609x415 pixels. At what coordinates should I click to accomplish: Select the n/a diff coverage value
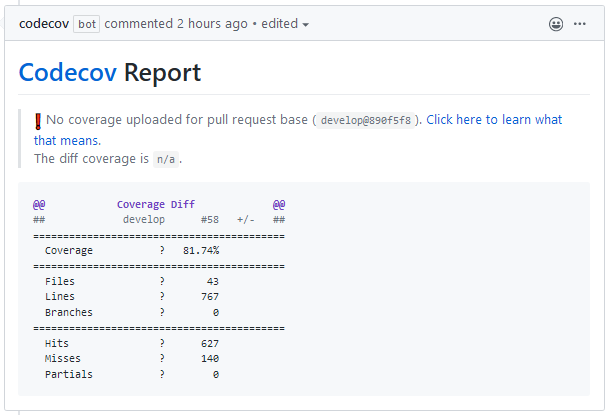166,159
